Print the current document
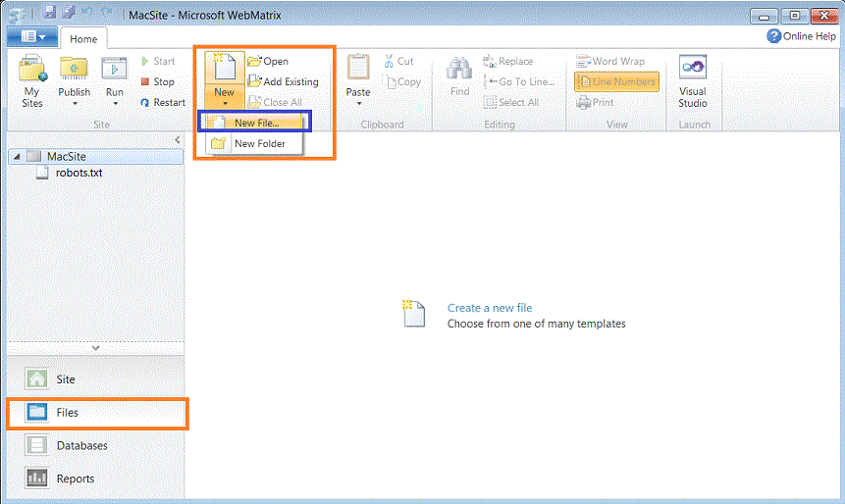845x504 pixels. tap(595, 102)
